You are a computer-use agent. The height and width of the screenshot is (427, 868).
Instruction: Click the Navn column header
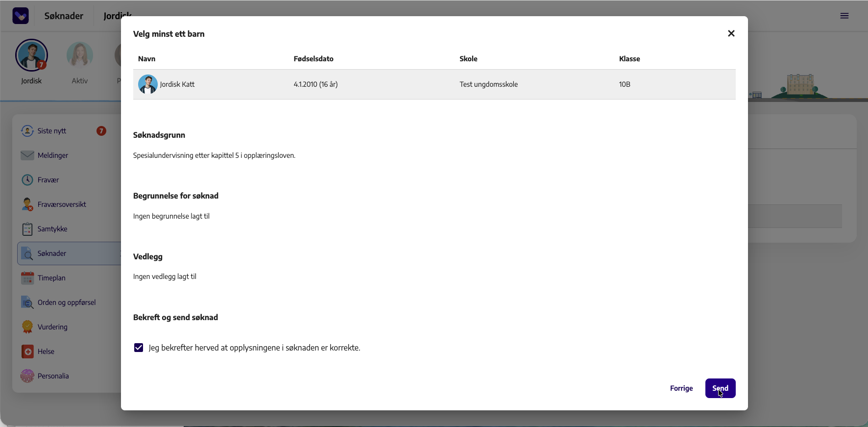coord(146,59)
